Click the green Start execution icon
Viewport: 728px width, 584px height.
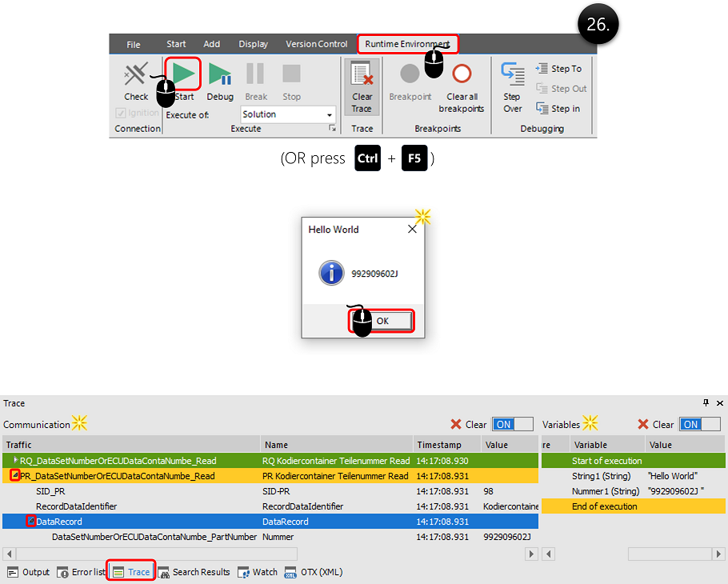click(x=183, y=76)
